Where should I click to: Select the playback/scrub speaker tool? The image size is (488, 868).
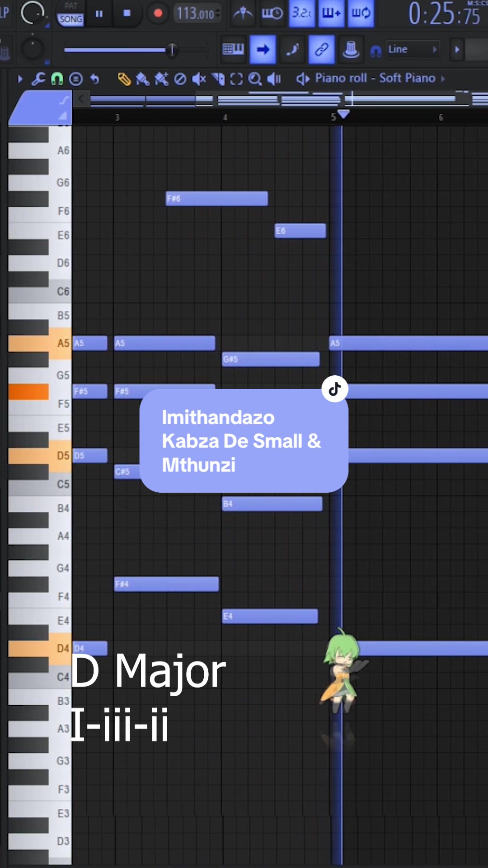(x=274, y=79)
